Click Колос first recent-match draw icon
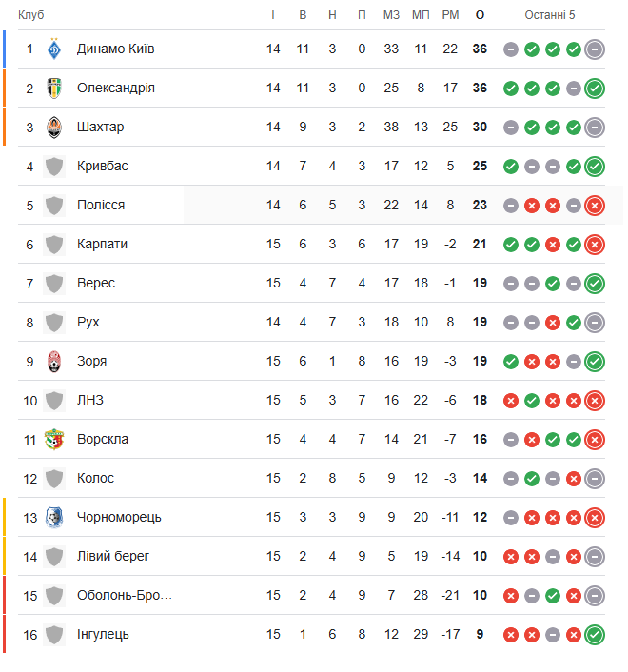 (511, 479)
